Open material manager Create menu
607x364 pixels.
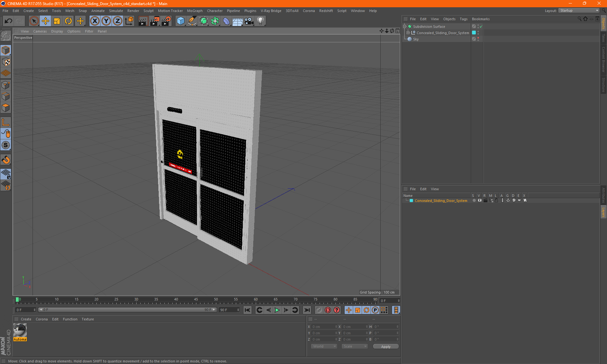(x=26, y=319)
